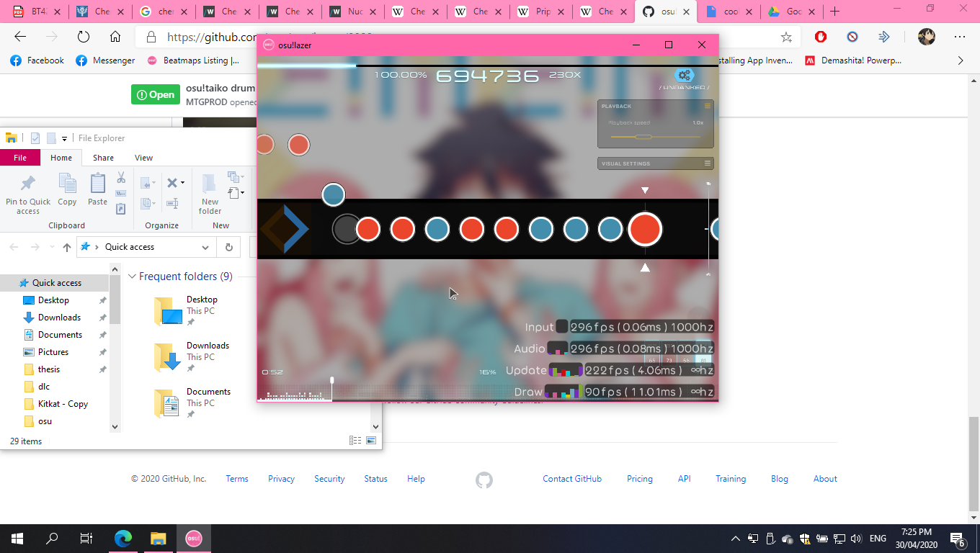Toggle the Properties quick access toolbar icon
Screen dimensions: 980x553
click(35, 138)
